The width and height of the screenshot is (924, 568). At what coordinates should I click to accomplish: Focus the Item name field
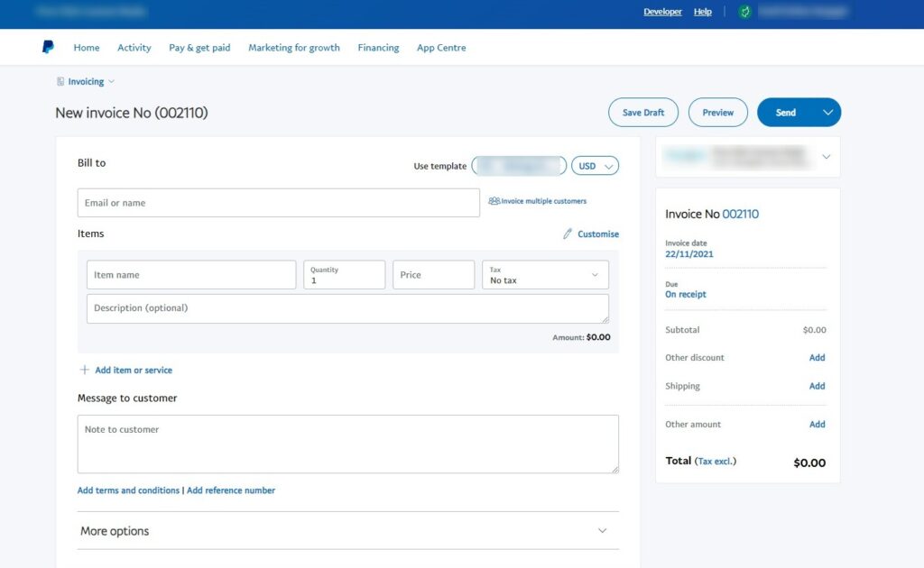coord(191,275)
